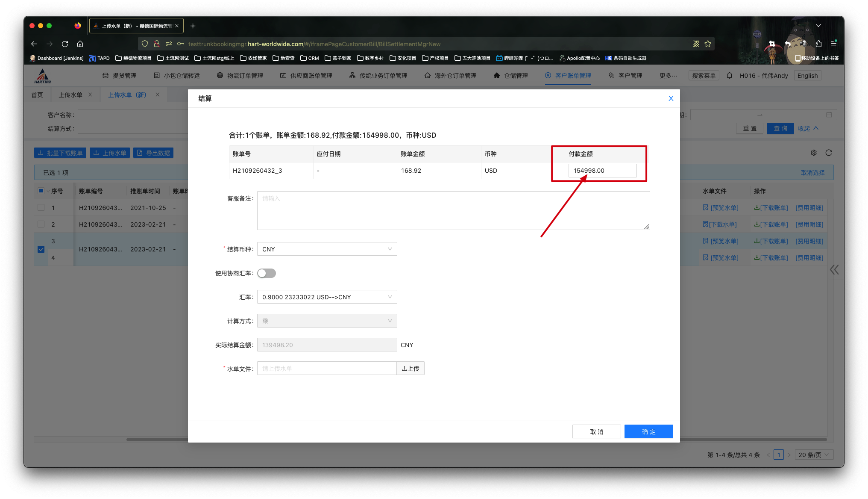Check the checkbox for row 1
The width and height of the screenshot is (868, 499).
(x=41, y=208)
